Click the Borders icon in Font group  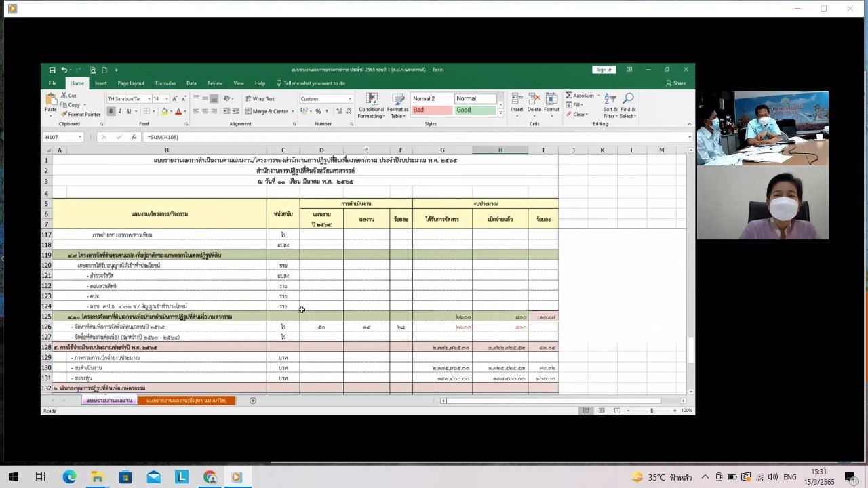[x=146, y=111]
